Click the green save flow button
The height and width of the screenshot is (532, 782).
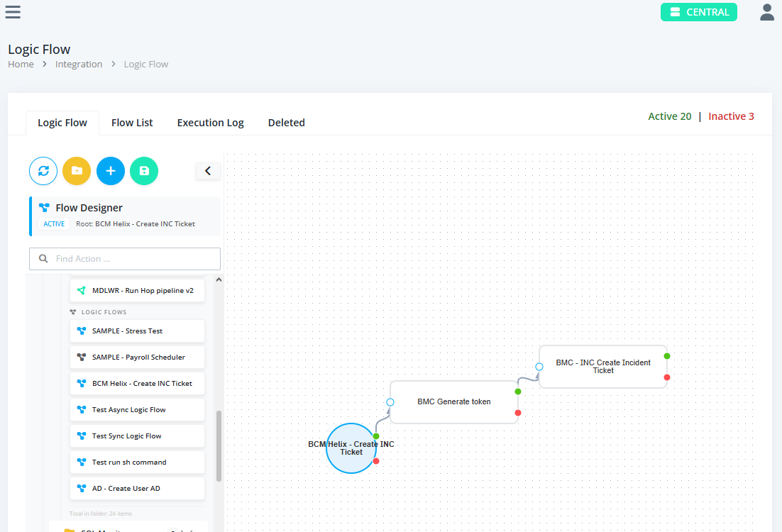pyautogui.click(x=144, y=171)
